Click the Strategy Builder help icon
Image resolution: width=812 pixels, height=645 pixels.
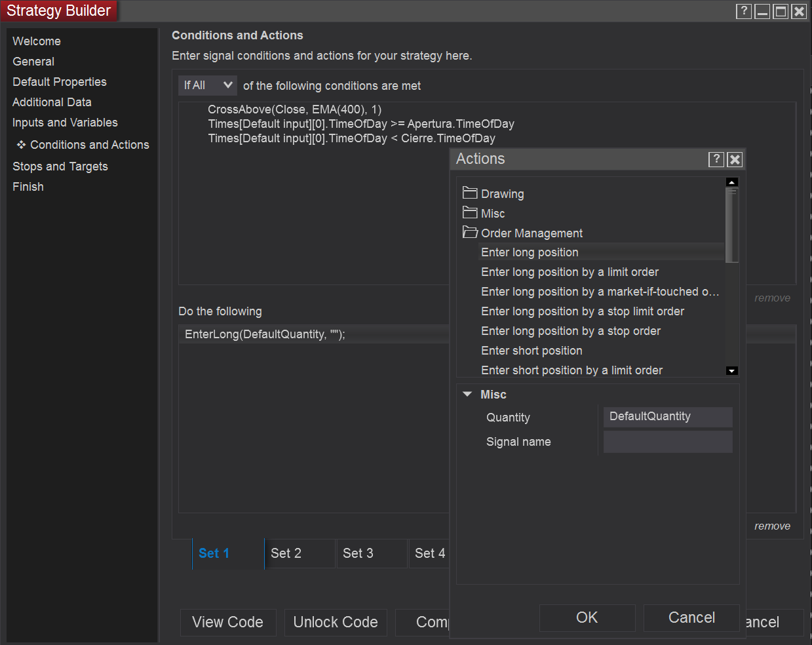[x=743, y=11]
